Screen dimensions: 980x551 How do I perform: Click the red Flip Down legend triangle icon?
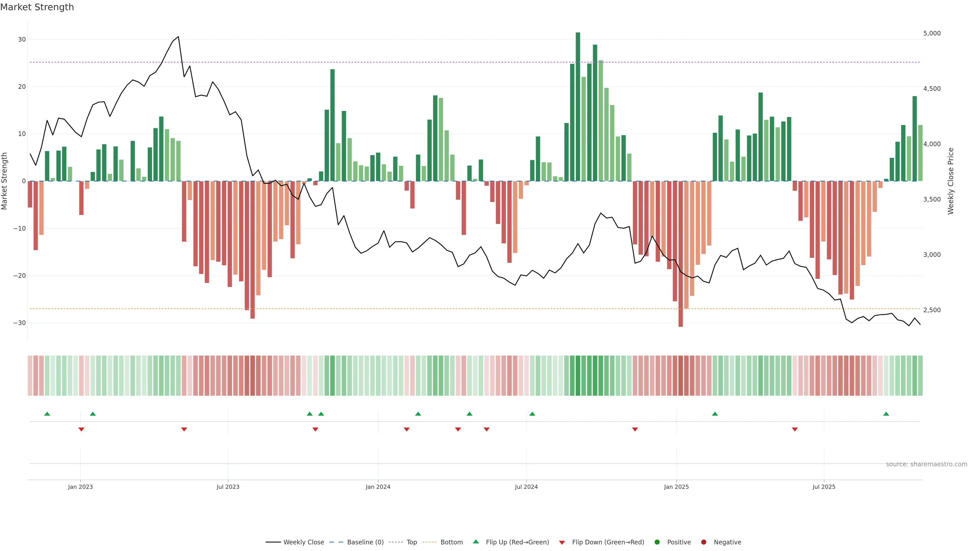[562, 542]
